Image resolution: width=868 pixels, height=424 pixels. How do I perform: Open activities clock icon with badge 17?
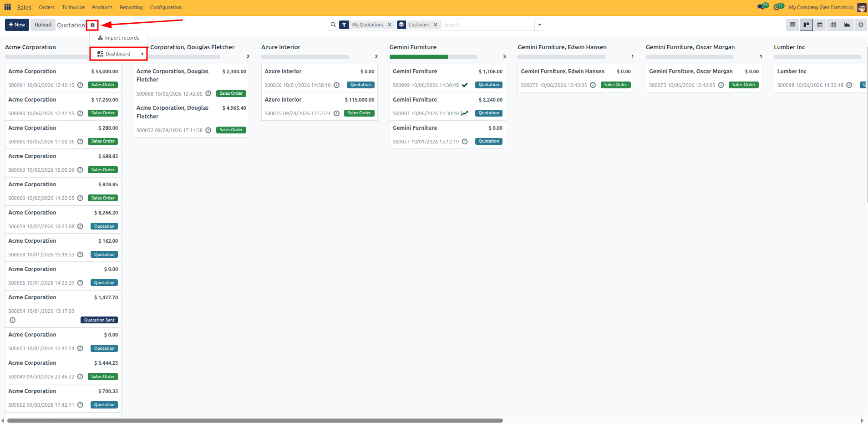click(x=778, y=7)
